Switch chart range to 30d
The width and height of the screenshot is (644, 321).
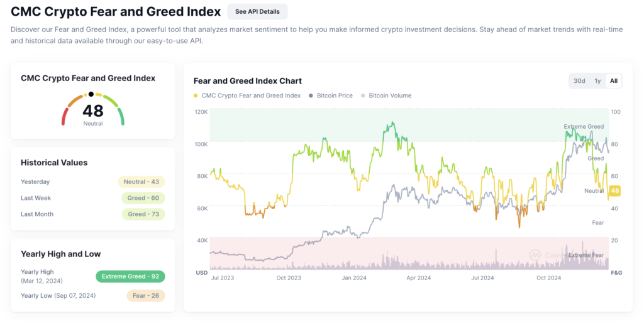[579, 81]
